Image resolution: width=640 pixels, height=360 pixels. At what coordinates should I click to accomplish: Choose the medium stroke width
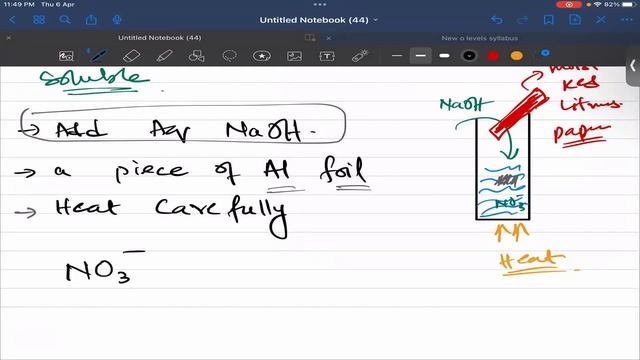pos(420,56)
